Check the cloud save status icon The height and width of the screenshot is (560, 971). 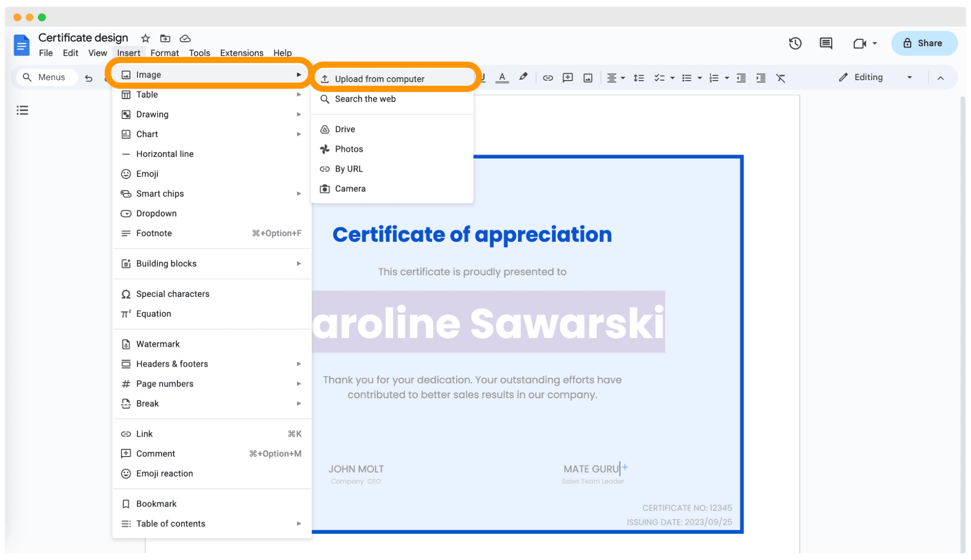(x=185, y=38)
